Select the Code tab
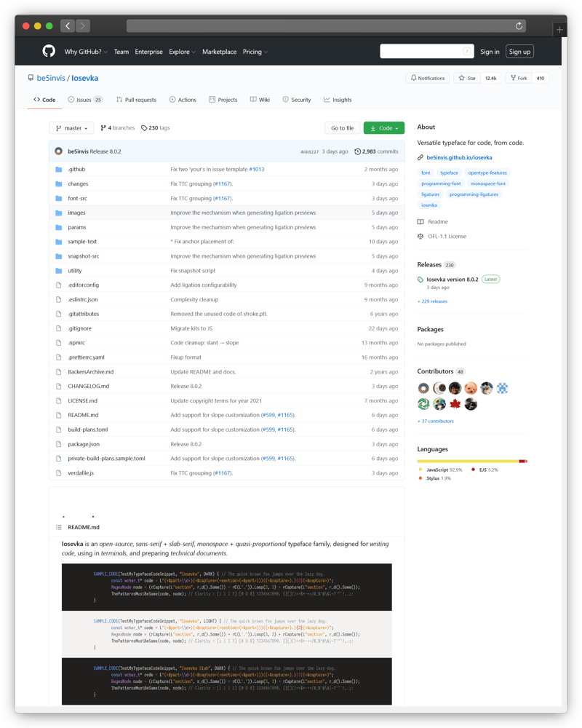Image resolution: width=582 pixels, height=728 pixels. pos(44,100)
